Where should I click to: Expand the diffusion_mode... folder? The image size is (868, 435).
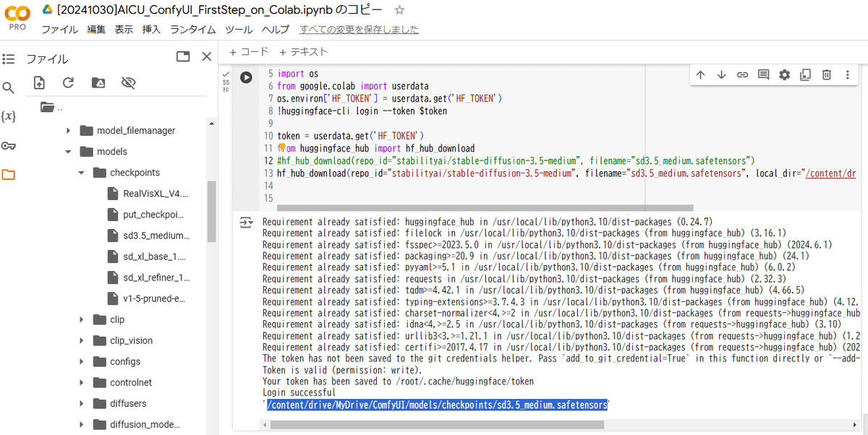tap(82, 424)
